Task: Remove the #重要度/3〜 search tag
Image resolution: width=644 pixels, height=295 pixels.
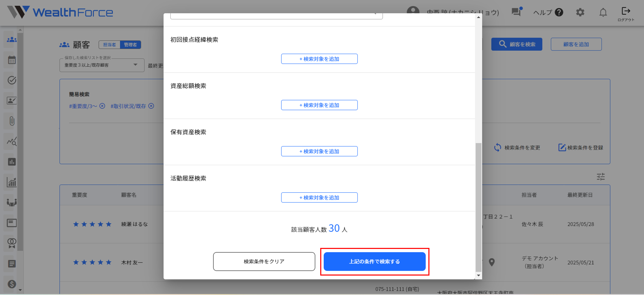Action: click(102, 106)
